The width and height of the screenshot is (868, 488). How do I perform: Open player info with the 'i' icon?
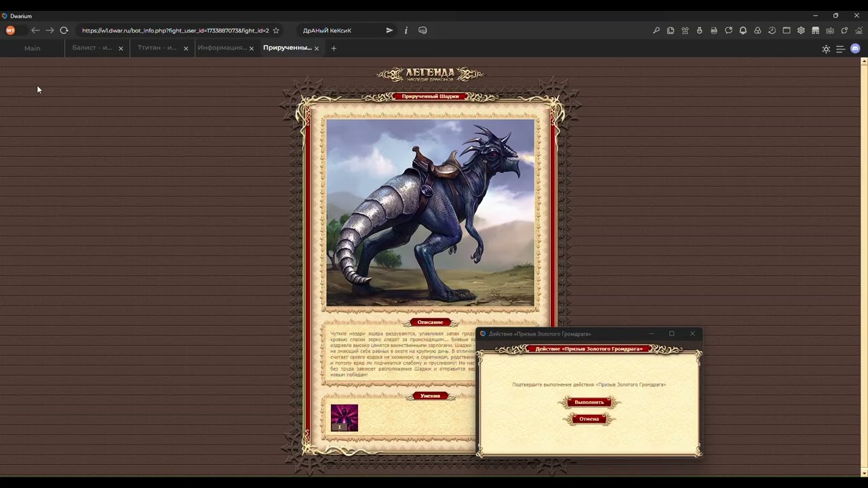tap(406, 30)
